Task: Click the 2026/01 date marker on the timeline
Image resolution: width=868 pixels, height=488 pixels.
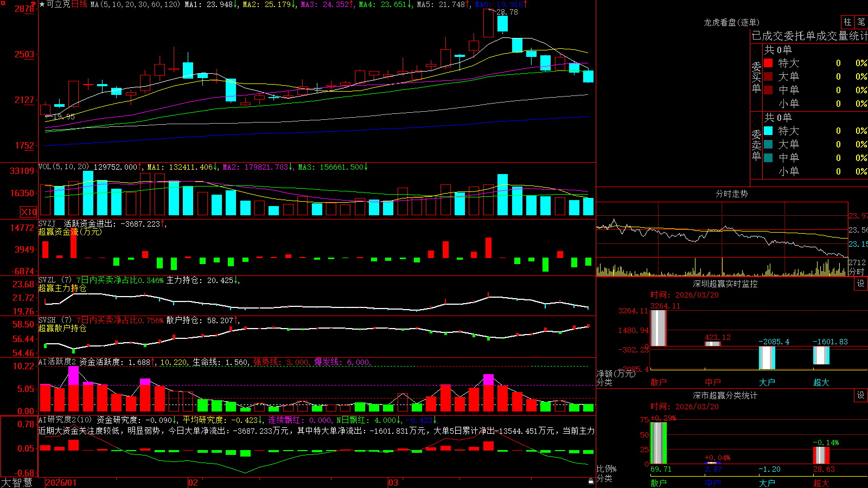Action: pyautogui.click(x=61, y=483)
